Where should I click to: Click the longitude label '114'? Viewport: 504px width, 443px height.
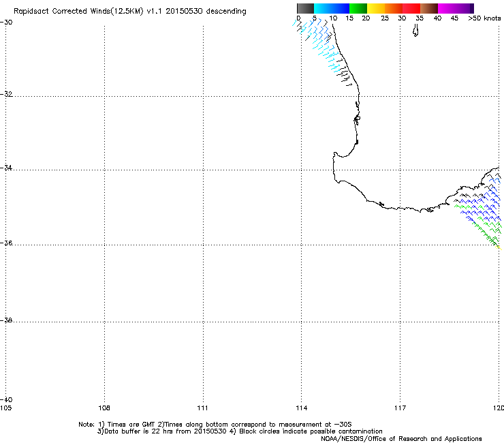coord(301,408)
